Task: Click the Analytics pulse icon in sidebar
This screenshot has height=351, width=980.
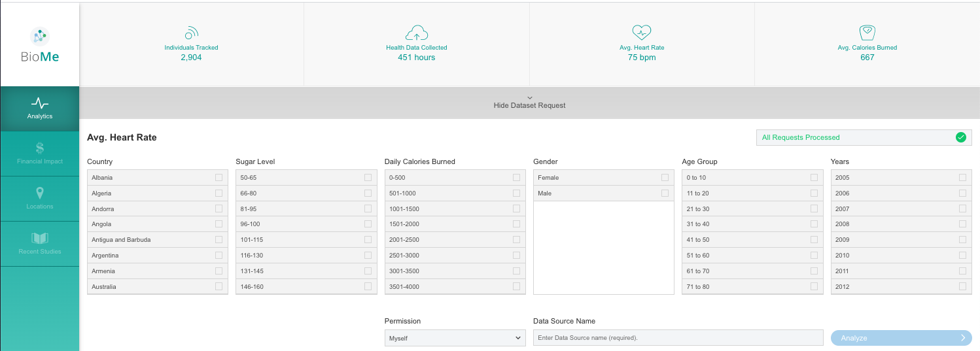Action: tap(40, 103)
